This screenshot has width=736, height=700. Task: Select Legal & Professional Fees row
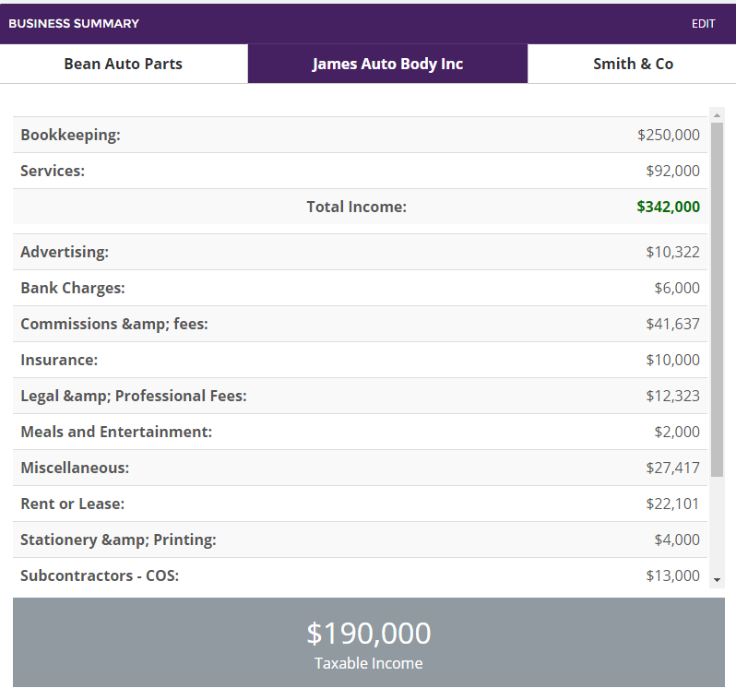tap(360, 396)
